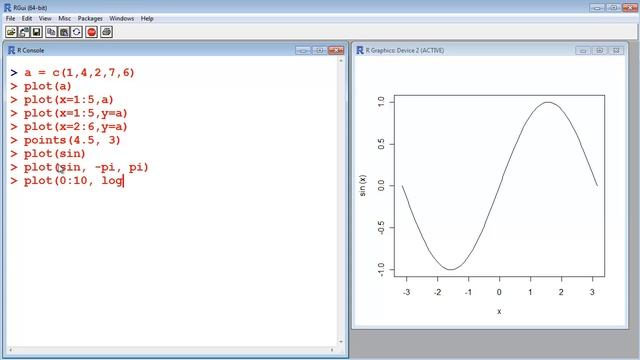
Task: Click the console line 'plot(sin)'
Action: pos(55,153)
